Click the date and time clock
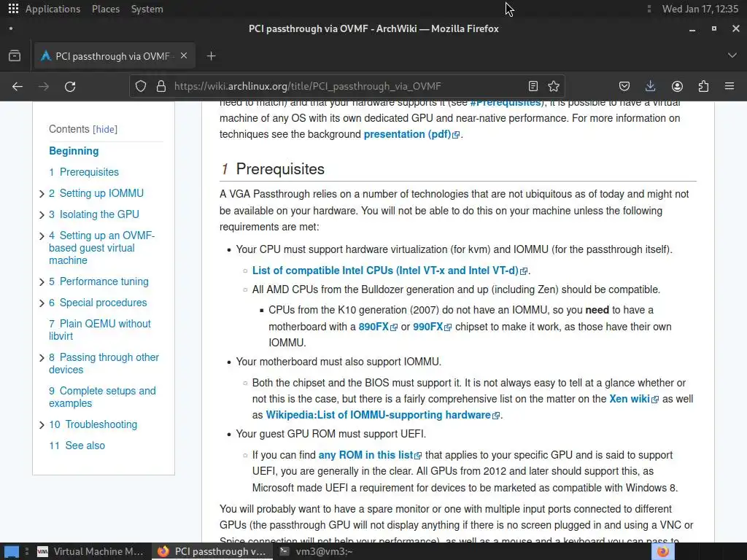 (700, 9)
